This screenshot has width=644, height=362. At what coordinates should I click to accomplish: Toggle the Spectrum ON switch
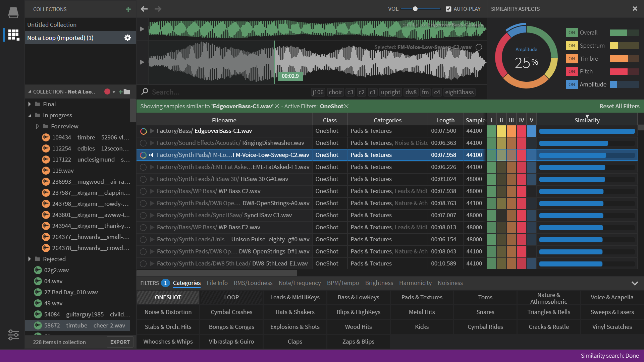pyautogui.click(x=572, y=46)
